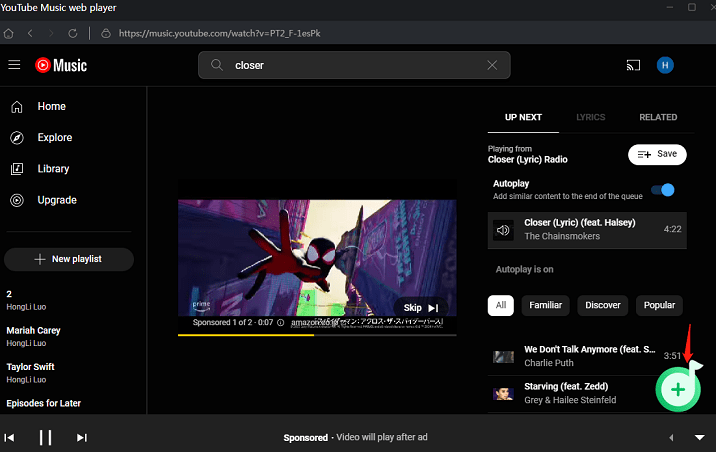Open the H account avatar menu

(665, 65)
